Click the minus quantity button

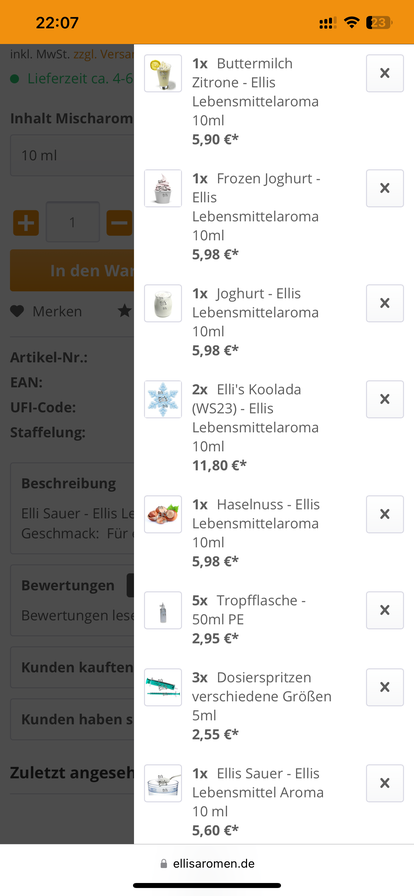coord(119,223)
